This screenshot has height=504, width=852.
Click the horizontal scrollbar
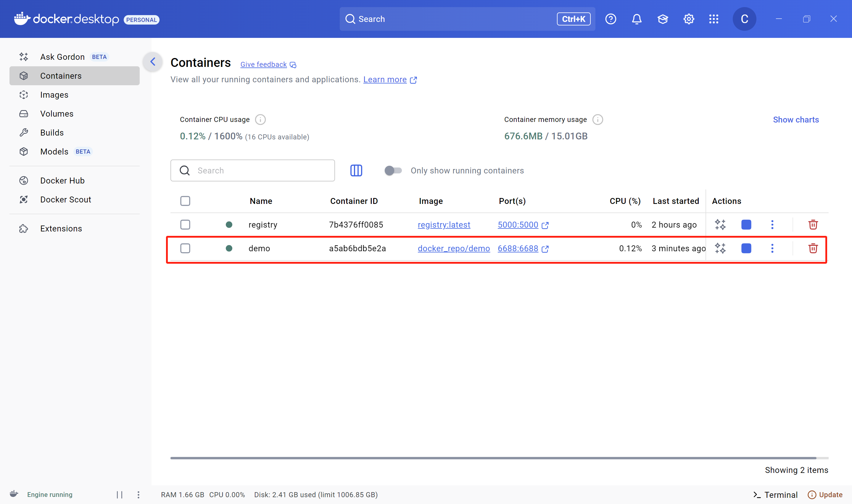click(492, 458)
